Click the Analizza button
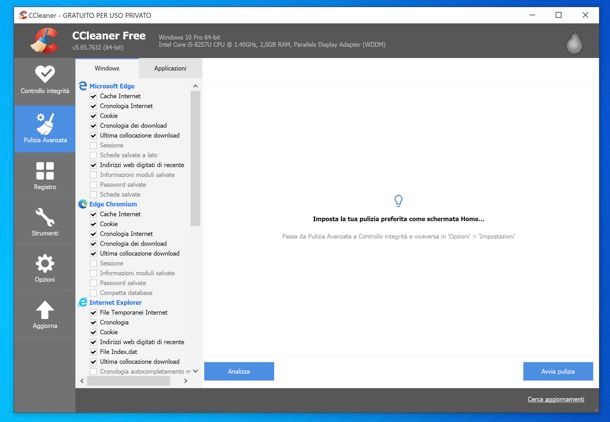The height and width of the screenshot is (422, 610). (239, 371)
